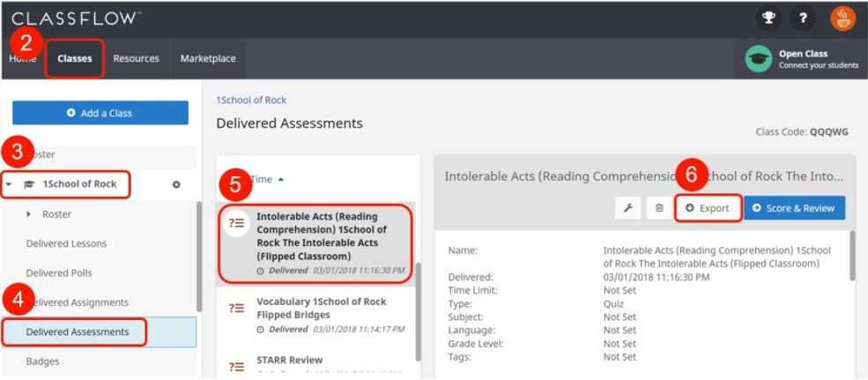Select Delivered Assessments in sidebar
The image size is (868, 380).
click(78, 332)
